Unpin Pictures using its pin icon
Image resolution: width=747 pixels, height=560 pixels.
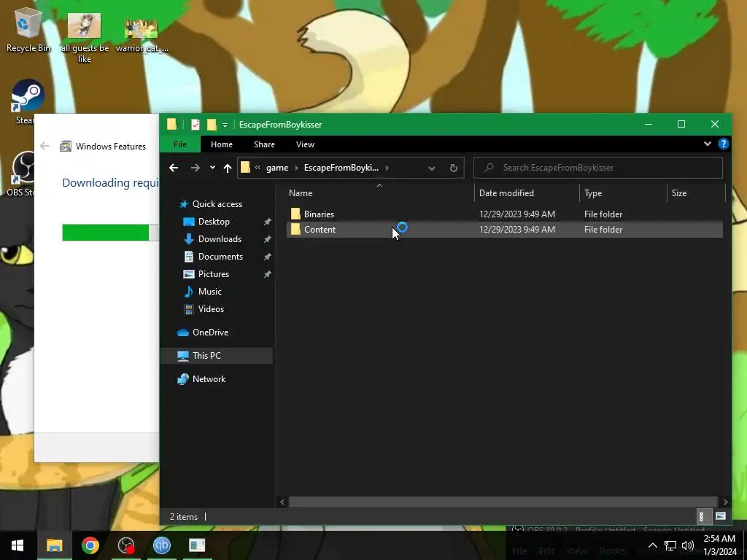(267, 275)
